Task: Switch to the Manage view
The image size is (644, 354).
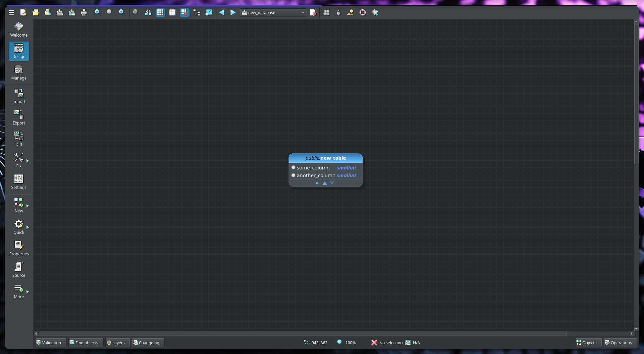Action: tap(19, 72)
